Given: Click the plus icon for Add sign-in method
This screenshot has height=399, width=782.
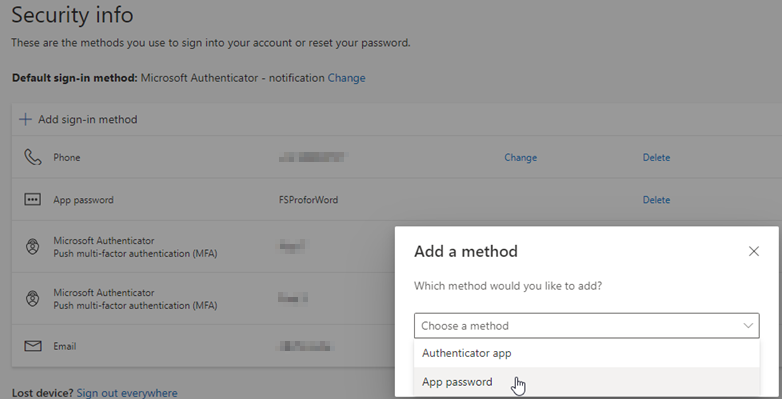Looking at the screenshot, I should coord(25,120).
